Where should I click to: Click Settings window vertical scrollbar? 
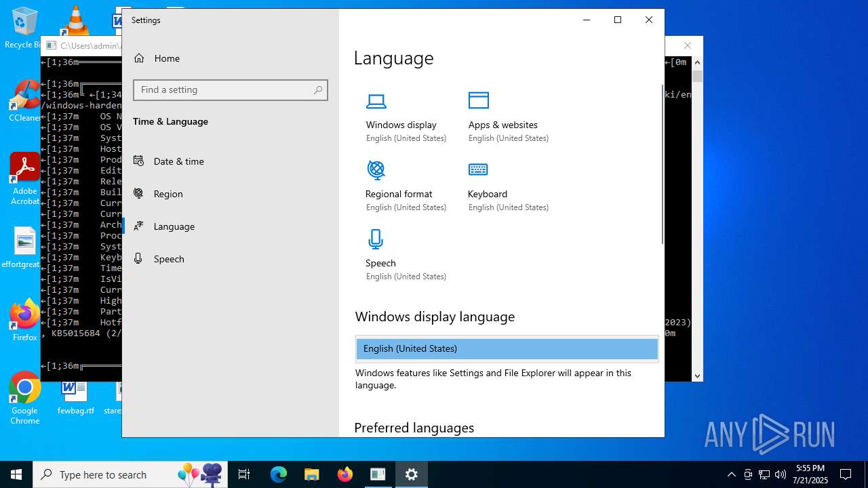click(x=663, y=164)
